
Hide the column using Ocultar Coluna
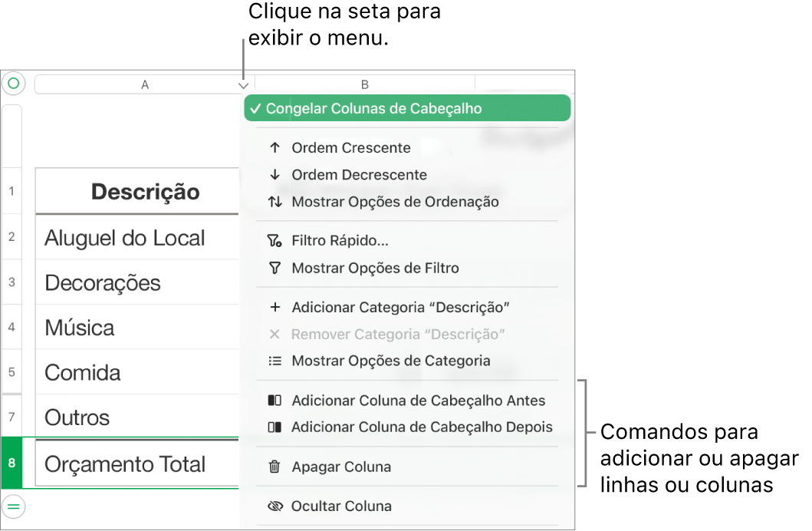point(341,506)
